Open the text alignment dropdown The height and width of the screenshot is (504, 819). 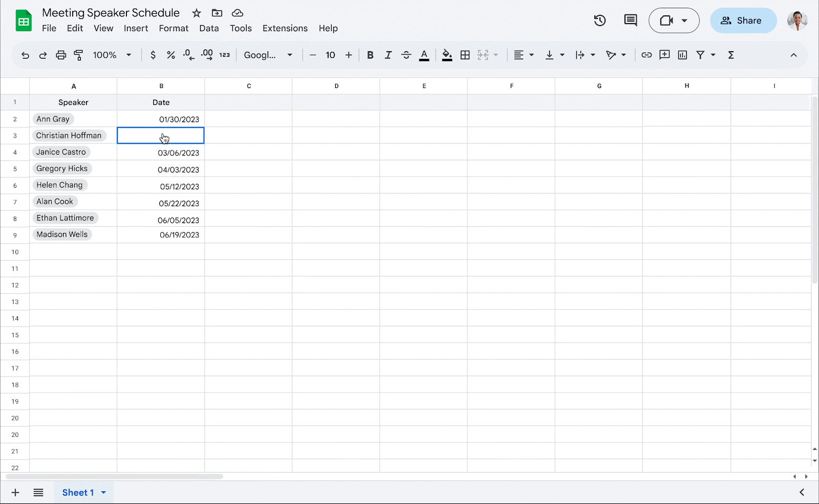tap(523, 55)
